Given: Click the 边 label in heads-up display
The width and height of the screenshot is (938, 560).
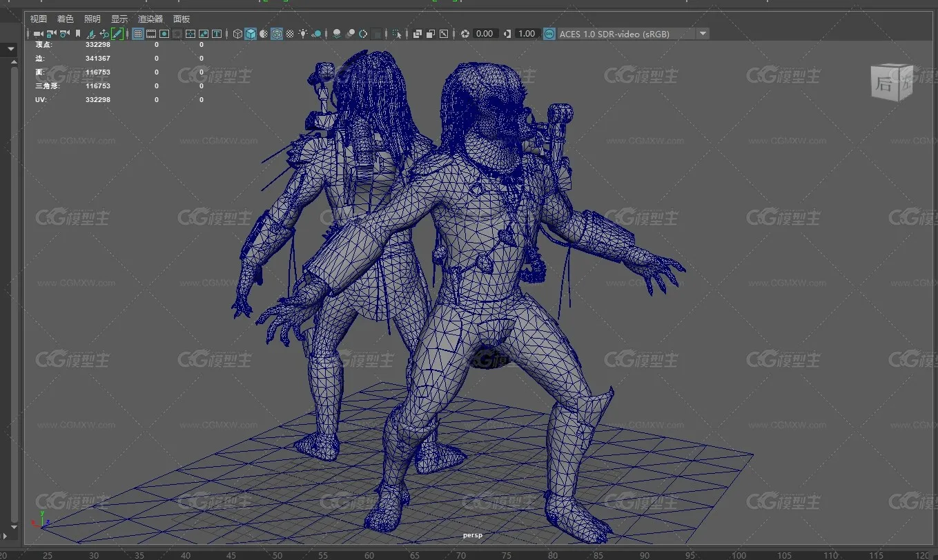Looking at the screenshot, I should tap(39, 58).
